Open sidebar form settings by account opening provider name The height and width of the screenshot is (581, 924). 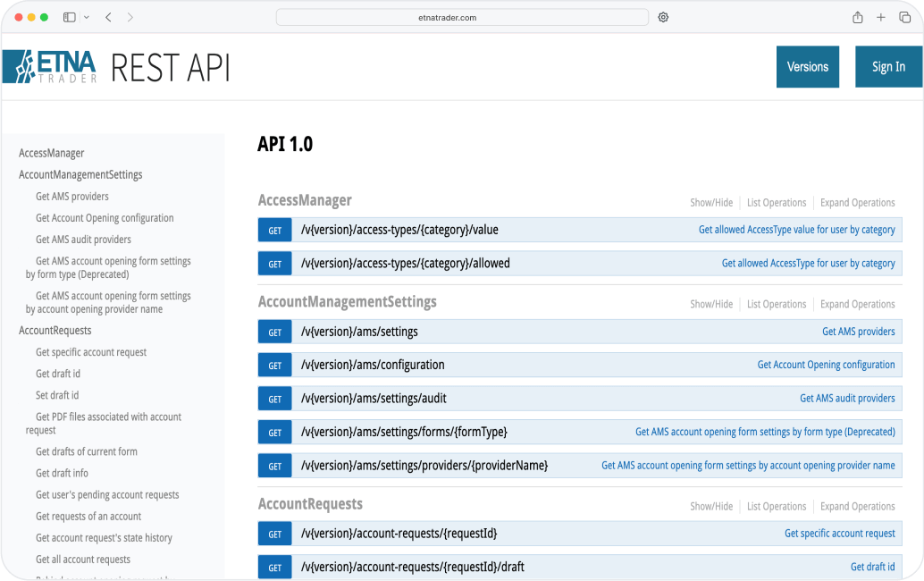pos(108,302)
